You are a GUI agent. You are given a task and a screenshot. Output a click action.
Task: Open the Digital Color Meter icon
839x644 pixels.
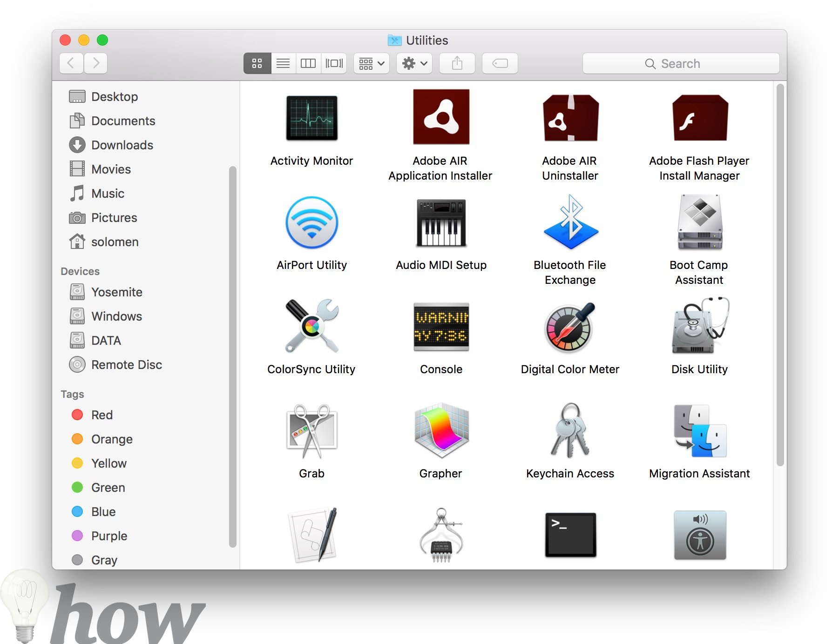pyautogui.click(x=570, y=327)
